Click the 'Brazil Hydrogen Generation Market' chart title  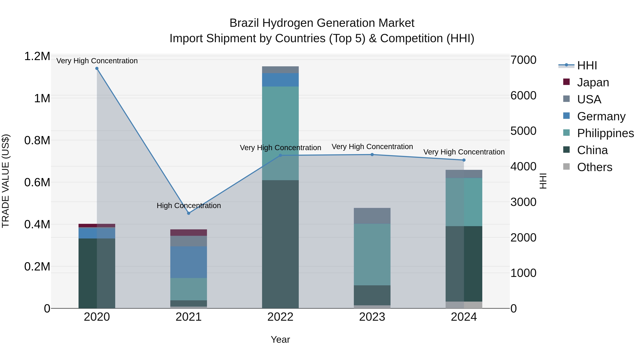322,23
